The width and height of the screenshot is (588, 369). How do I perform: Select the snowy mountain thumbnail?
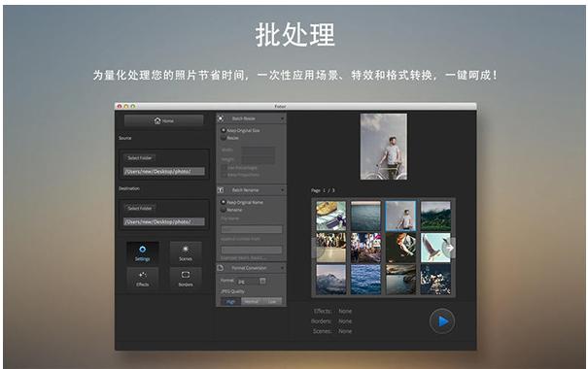click(x=330, y=280)
